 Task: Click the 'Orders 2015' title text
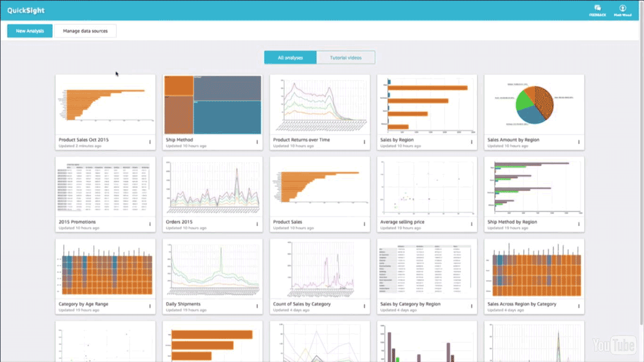179,222
